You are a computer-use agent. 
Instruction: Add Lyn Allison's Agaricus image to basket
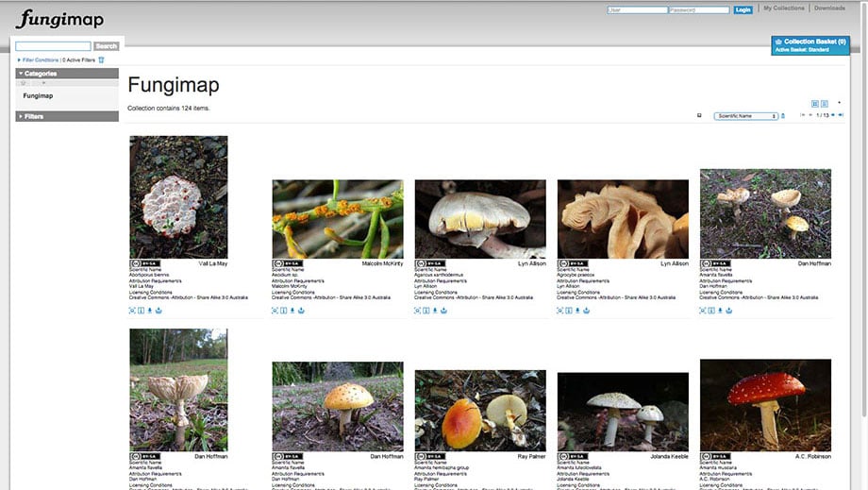(443, 310)
